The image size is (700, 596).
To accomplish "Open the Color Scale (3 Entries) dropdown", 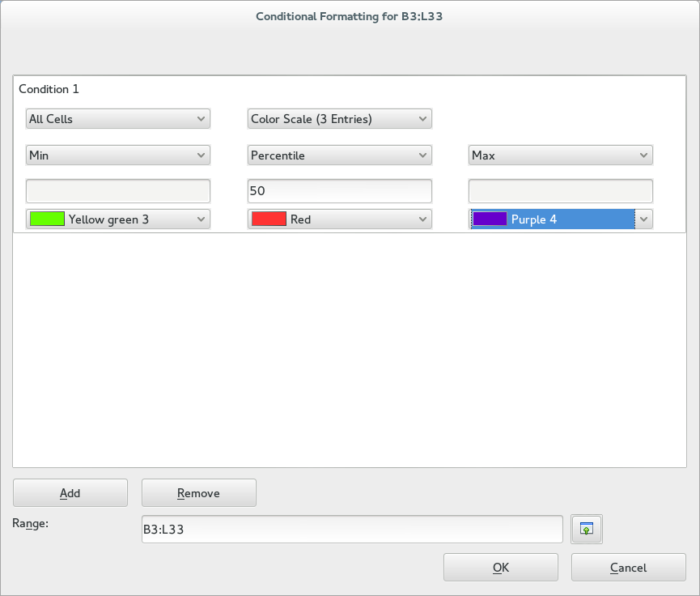I will 339,119.
